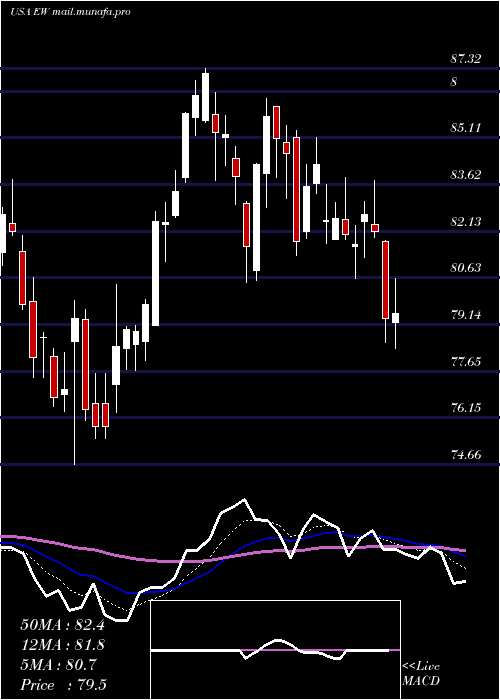Screen dimensions: 500x700
Task: Click the 79.14 price level label
Action: pyautogui.click(x=466, y=315)
